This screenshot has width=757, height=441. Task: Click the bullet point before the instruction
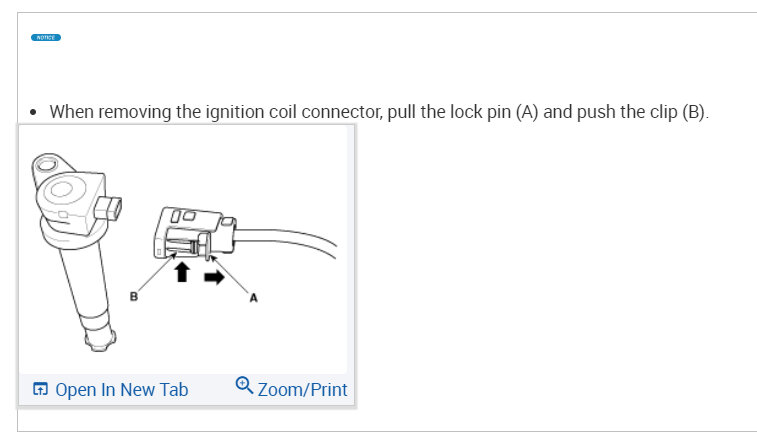coord(34,112)
